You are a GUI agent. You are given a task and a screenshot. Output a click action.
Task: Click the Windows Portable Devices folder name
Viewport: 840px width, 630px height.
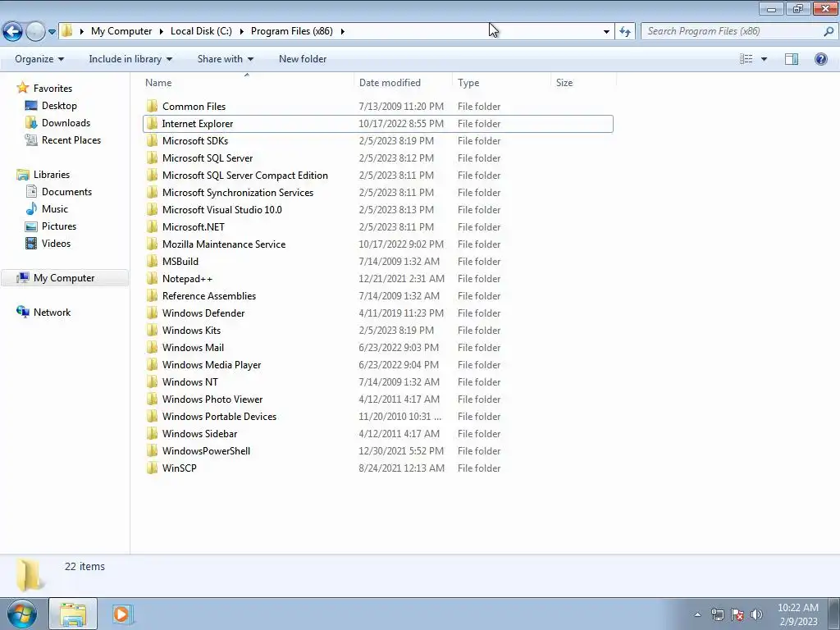(220, 416)
